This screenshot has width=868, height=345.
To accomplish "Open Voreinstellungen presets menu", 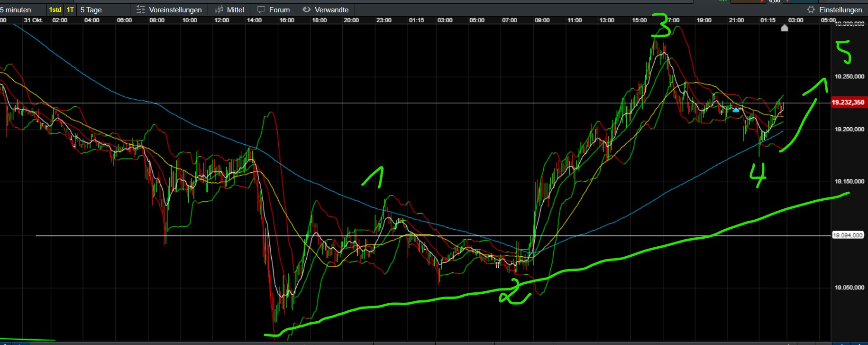I will [169, 9].
